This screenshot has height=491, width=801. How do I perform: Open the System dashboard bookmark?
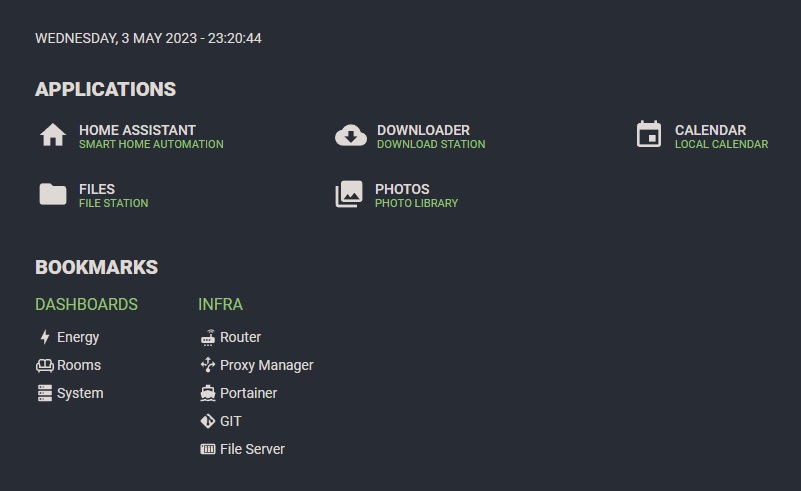tap(80, 393)
